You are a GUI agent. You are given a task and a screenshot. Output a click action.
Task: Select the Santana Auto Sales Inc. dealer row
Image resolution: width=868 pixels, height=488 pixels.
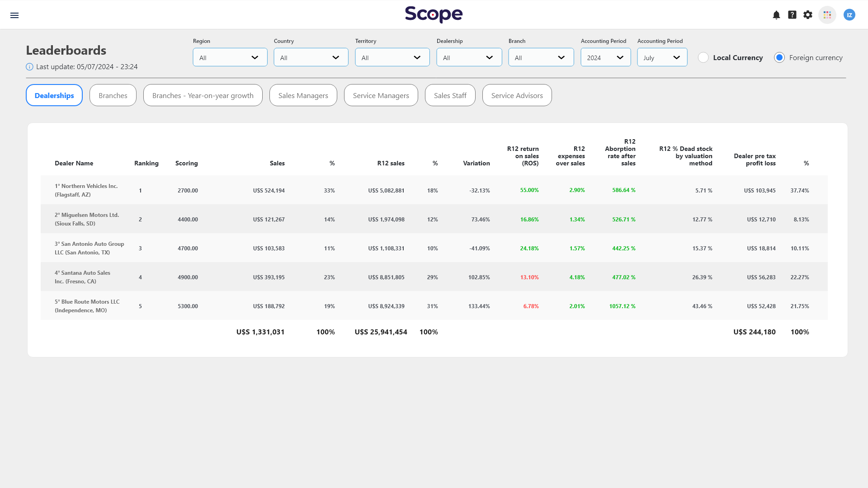(434, 277)
